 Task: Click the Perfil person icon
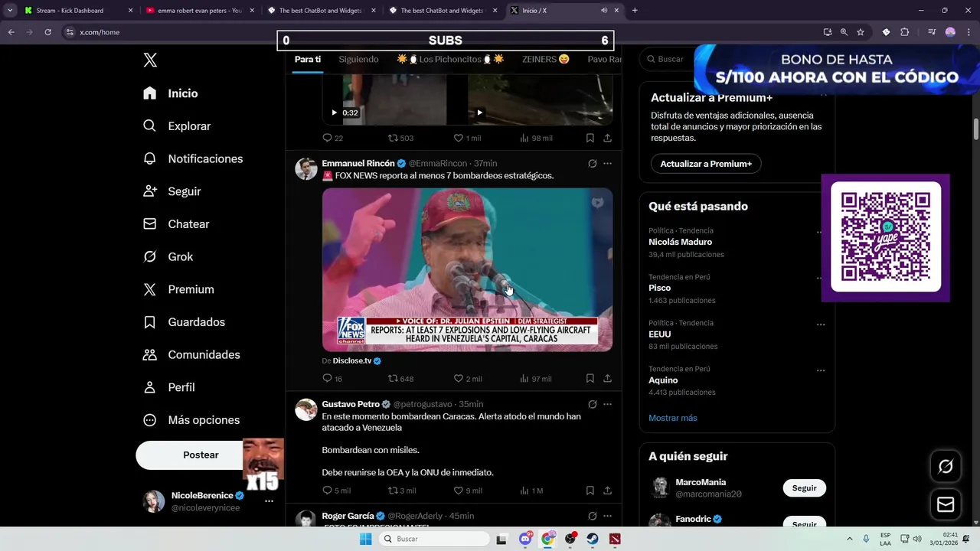click(x=150, y=387)
